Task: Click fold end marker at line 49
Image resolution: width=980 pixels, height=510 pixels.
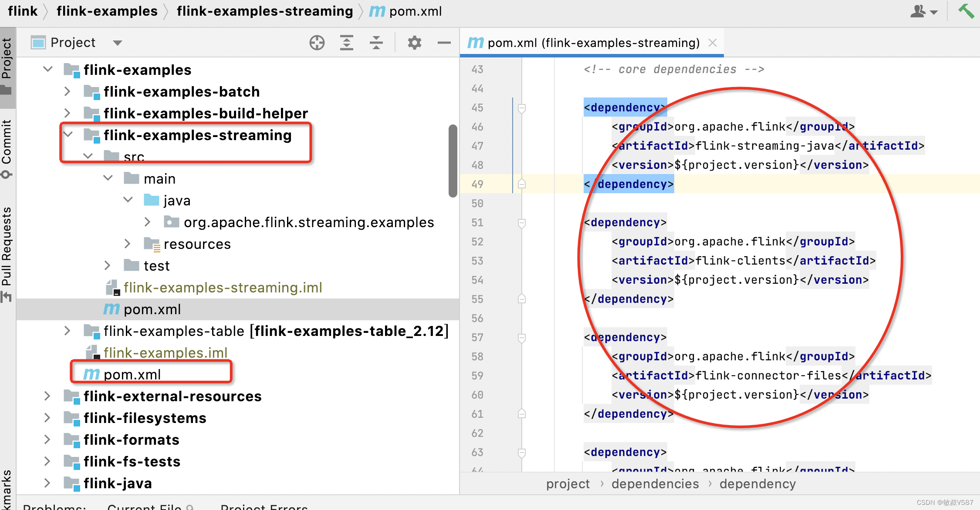Action: tap(521, 184)
